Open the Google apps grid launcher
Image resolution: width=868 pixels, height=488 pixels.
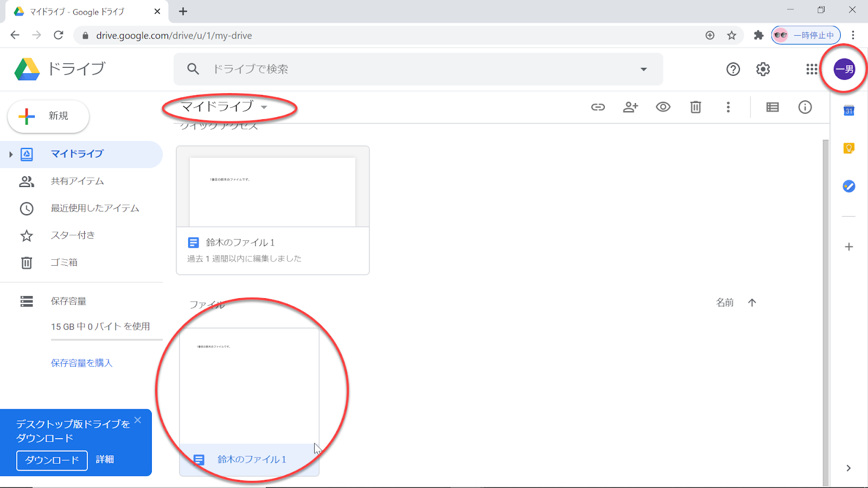pyautogui.click(x=812, y=69)
